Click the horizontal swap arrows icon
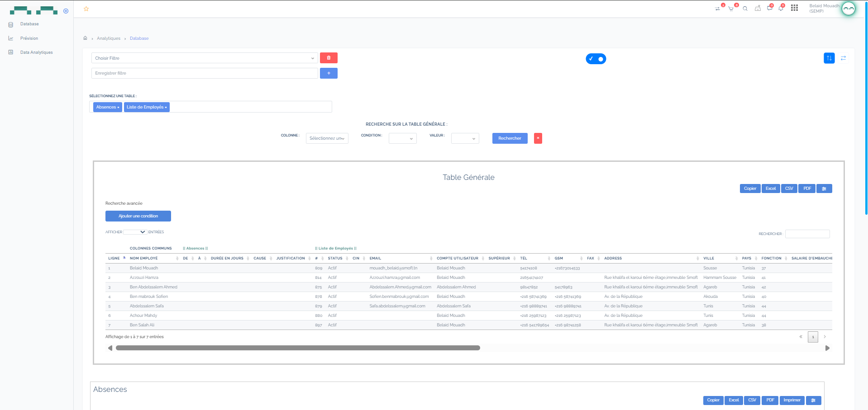This screenshot has width=868, height=410. click(843, 58)
